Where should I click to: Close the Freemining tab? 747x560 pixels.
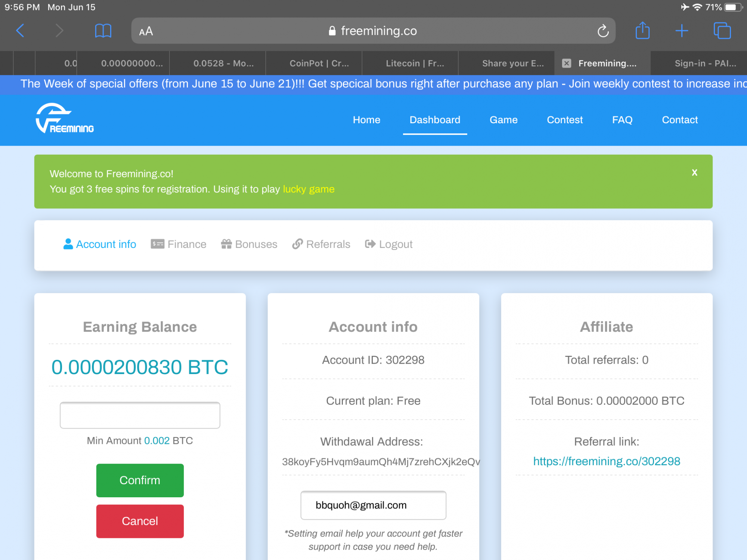pyautogui.click(x=567, y=63)
